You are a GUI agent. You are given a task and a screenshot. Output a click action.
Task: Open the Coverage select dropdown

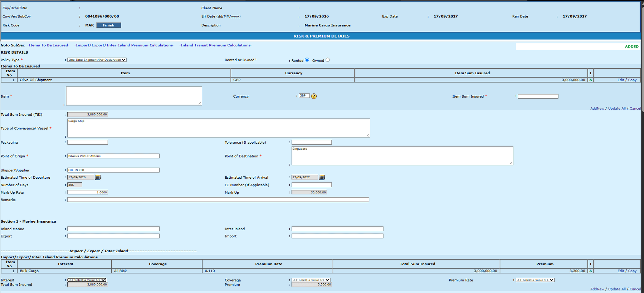[311, 280]
